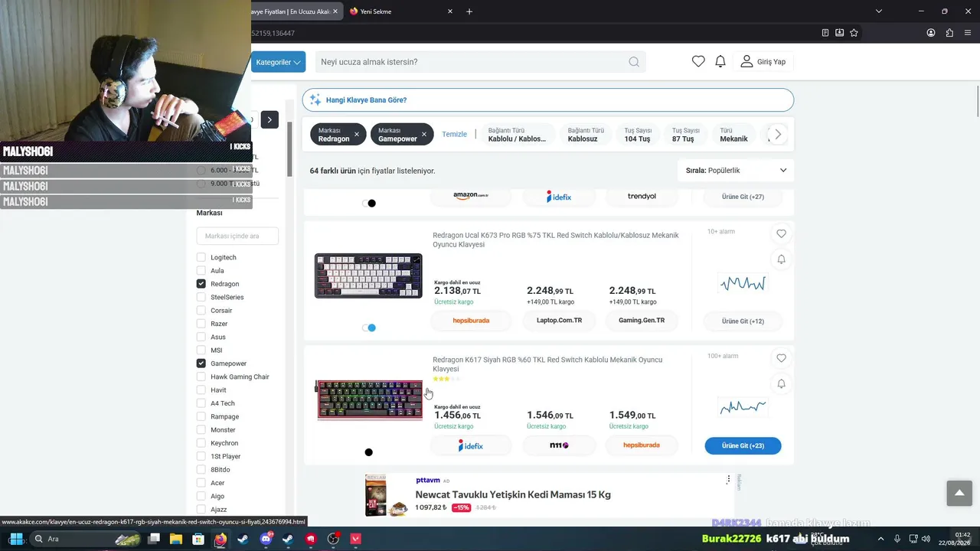View the Redragon K617 price history chart
This screenshot has width=980, height=551.
(x=743, y=408)
